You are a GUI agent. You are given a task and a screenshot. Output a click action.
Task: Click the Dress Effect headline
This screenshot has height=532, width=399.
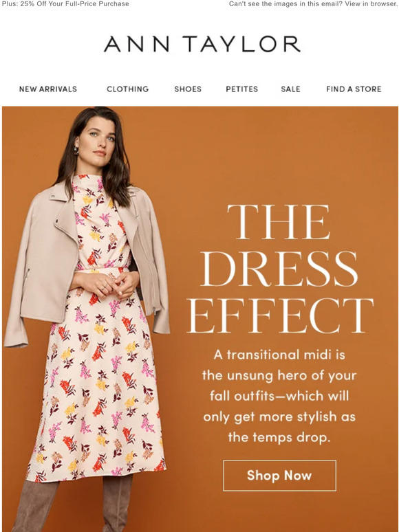point(280,269)
